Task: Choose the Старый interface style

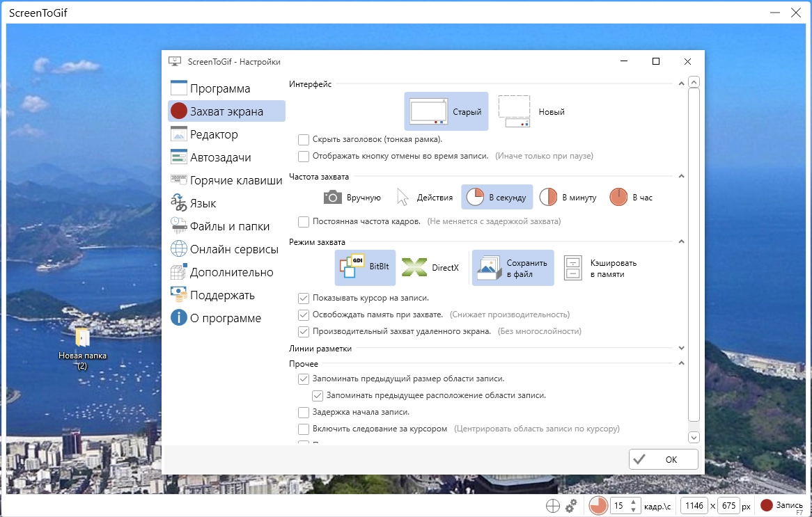Action: [446, 111]
